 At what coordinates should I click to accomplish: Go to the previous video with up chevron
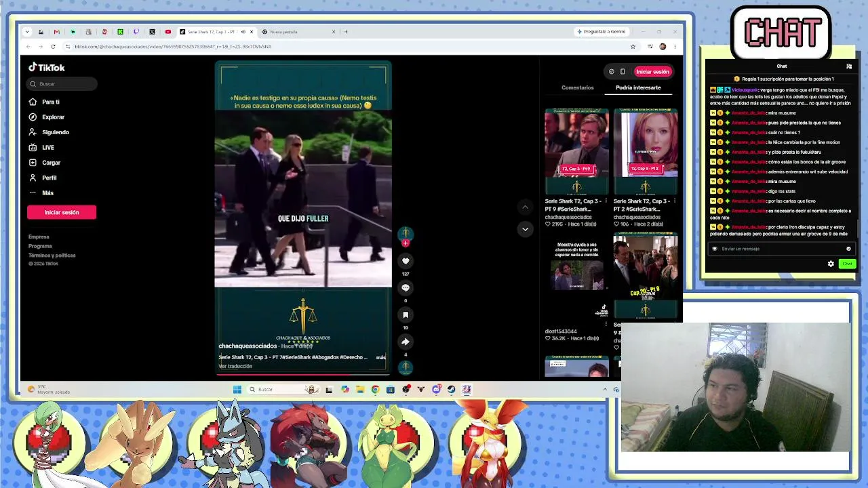[525, 207]
